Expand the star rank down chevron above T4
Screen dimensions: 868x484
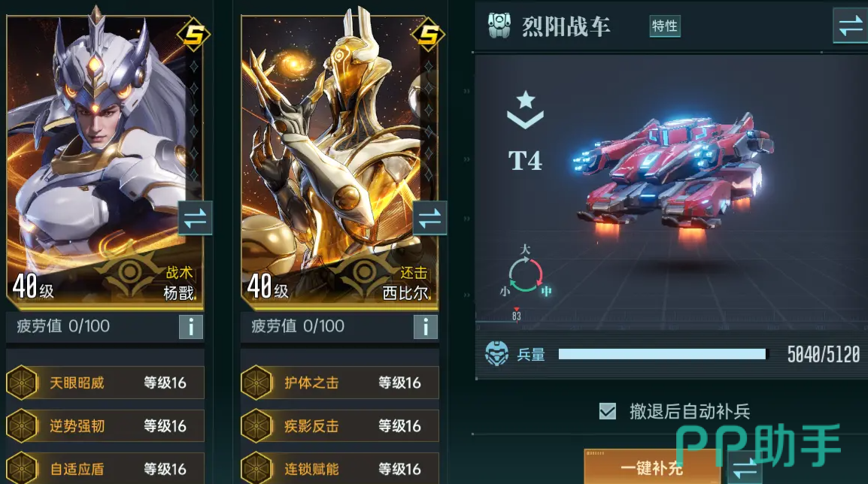(525, 110)
